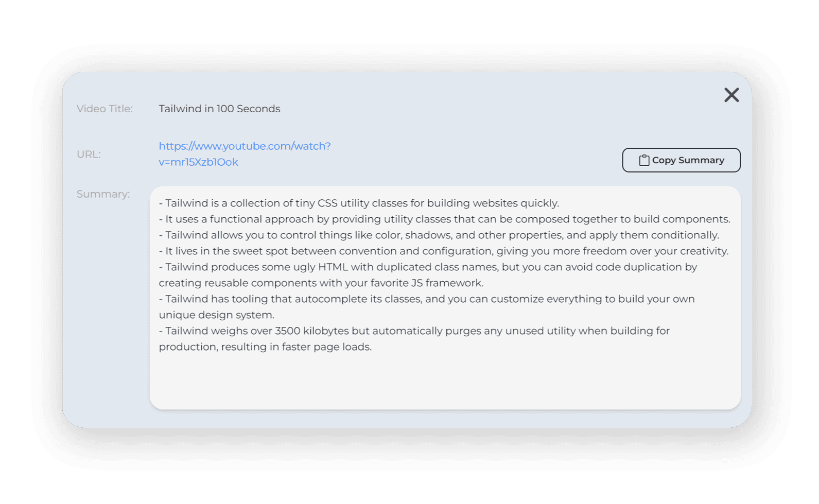The image size is (819, 504).
Task: Click the line mentioning a functional approach
Action: click(444, 219)
